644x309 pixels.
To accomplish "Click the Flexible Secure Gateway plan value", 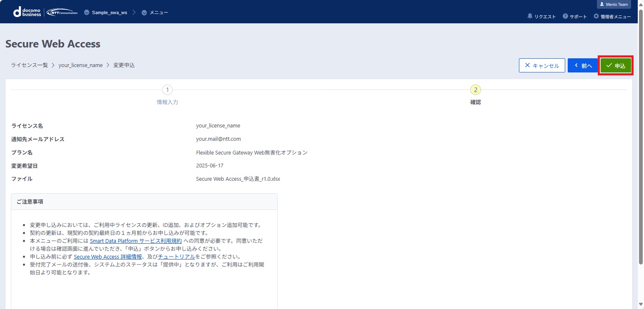I will pyautogui.click(x=252, y=152).
